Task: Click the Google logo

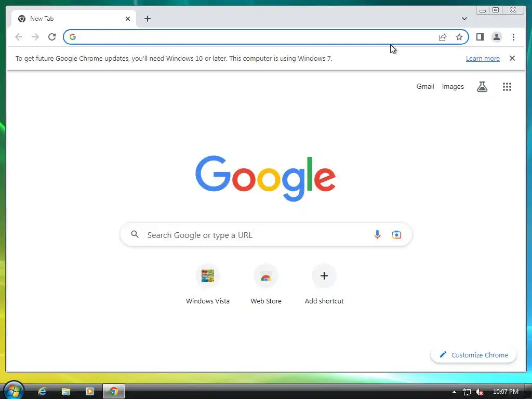Action: 265,179
